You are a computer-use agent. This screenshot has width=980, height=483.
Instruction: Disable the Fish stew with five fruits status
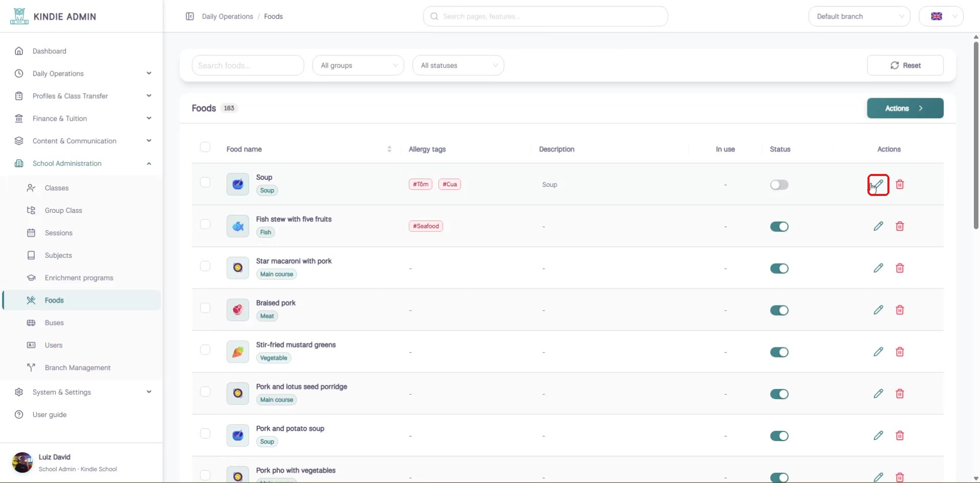[779, 227]
